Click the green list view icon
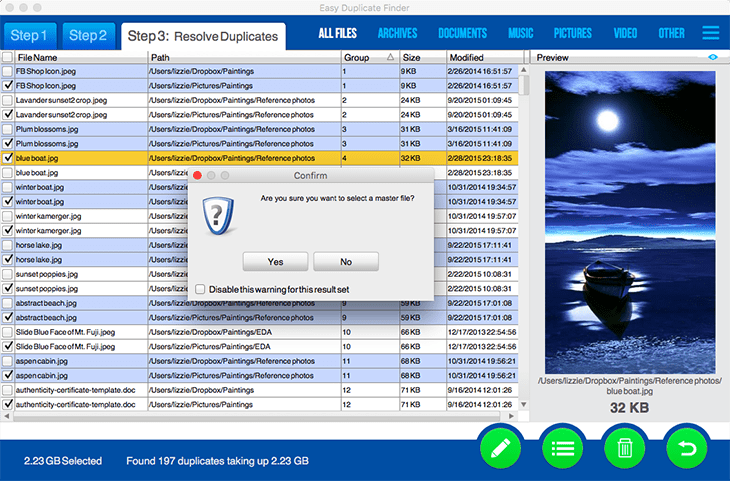730x481 pixels. (x=563, y=447)
